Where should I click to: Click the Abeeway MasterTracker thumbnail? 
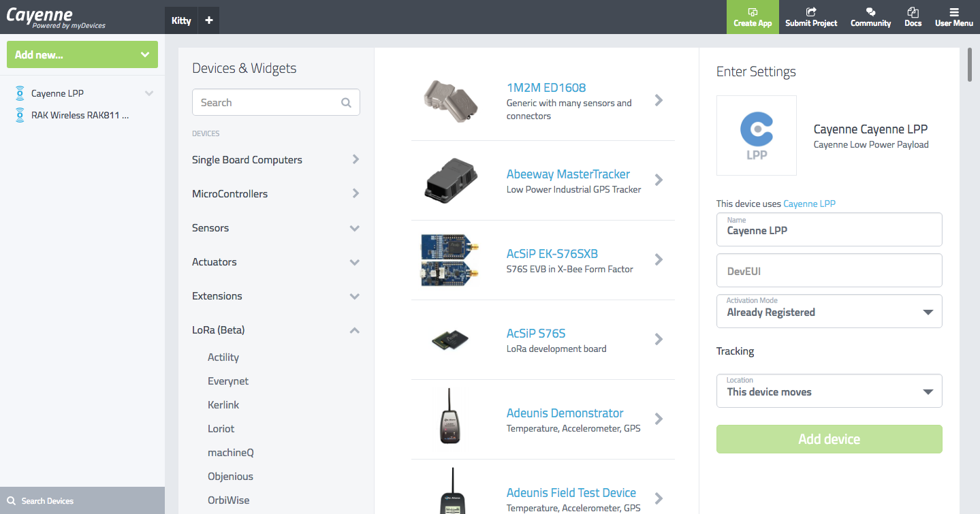[x=450, y=179]
